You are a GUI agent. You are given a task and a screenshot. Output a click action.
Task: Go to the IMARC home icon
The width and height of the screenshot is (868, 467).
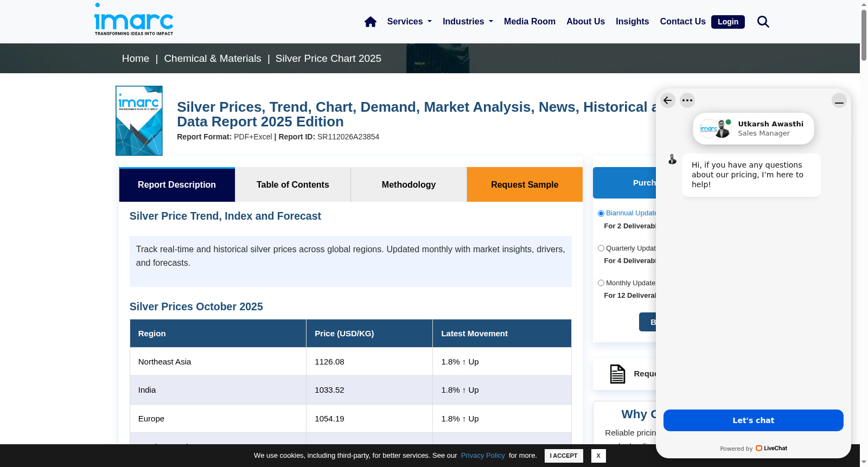click(x=371, y=22)
